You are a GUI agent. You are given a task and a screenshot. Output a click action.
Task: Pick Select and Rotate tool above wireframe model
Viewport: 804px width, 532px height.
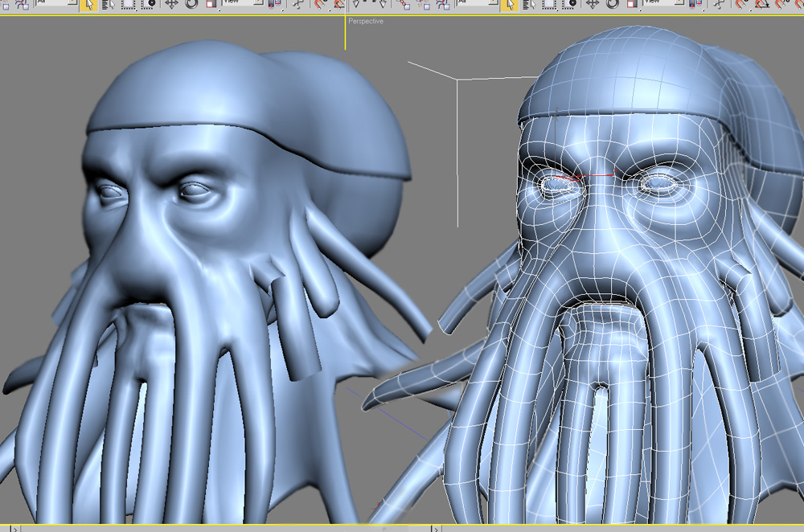(x=612, y=4)
